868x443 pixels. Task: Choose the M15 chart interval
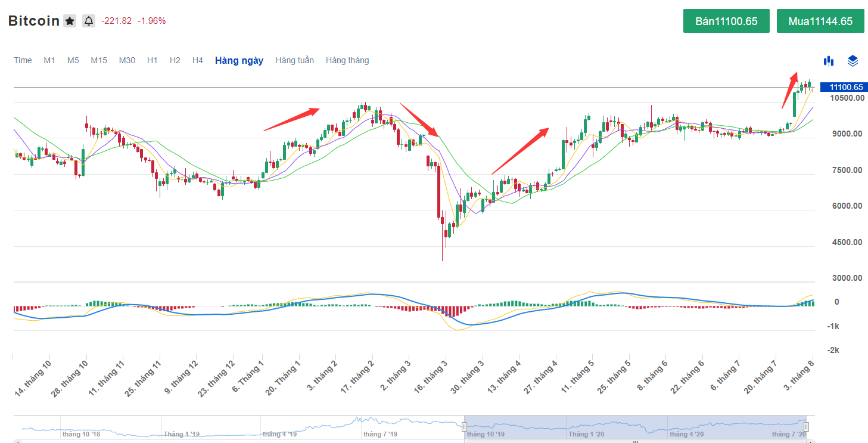(x=99, y=60)
